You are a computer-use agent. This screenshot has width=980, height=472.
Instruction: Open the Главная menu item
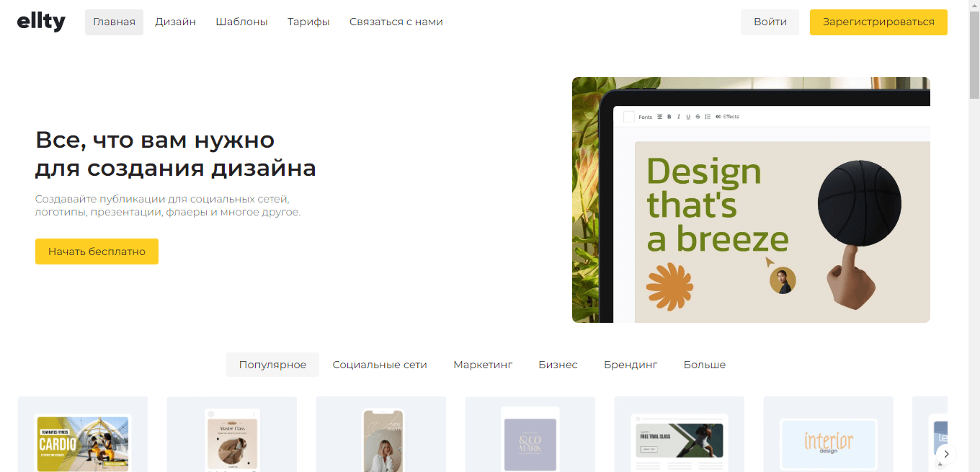click(114, 22)
